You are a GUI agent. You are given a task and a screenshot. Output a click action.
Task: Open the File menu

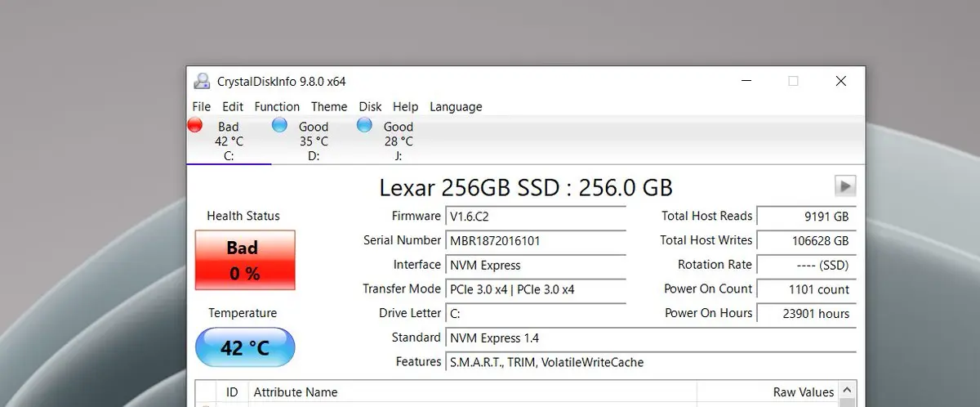tap(201, 107)
